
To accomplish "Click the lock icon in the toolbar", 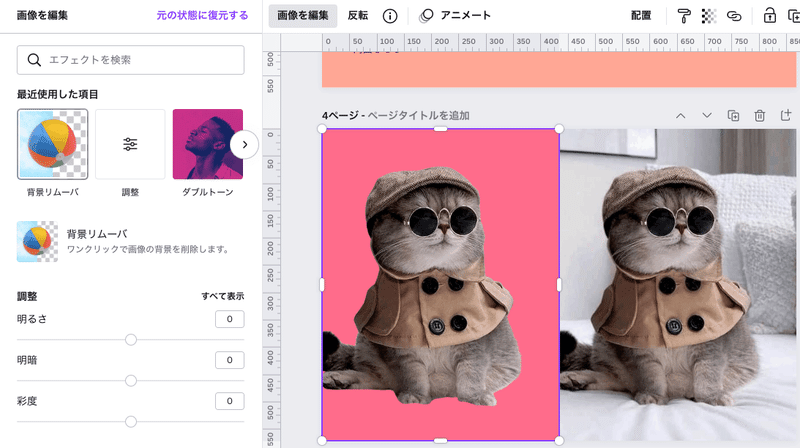I will pyautogui.click(x=769, y=15).
